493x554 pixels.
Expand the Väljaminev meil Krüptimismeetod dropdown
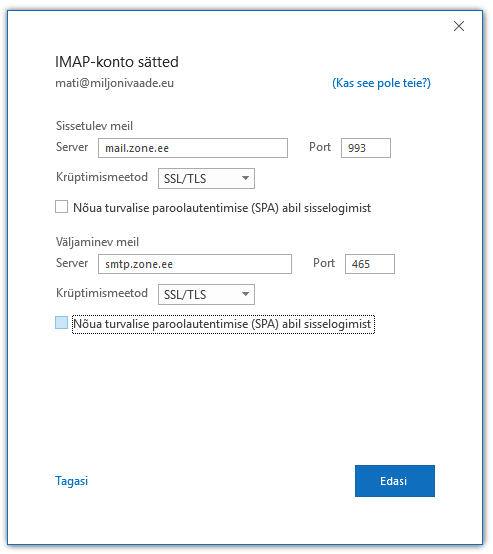tap(206, 294)
